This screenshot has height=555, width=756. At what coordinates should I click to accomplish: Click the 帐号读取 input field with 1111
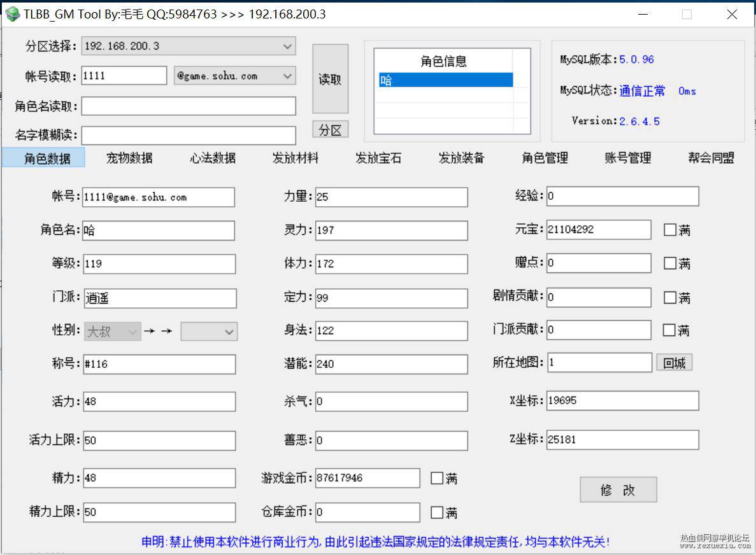(x=124, y=76)
